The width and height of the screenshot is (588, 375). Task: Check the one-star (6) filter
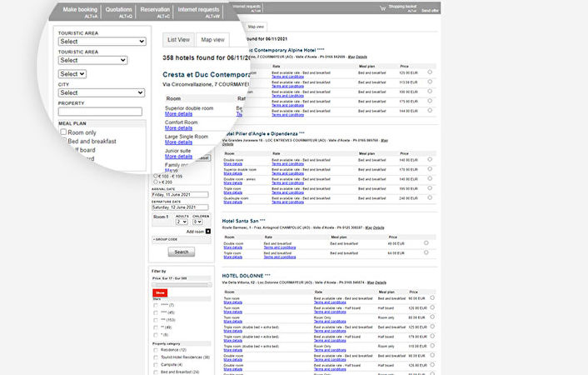pos(156,335)
